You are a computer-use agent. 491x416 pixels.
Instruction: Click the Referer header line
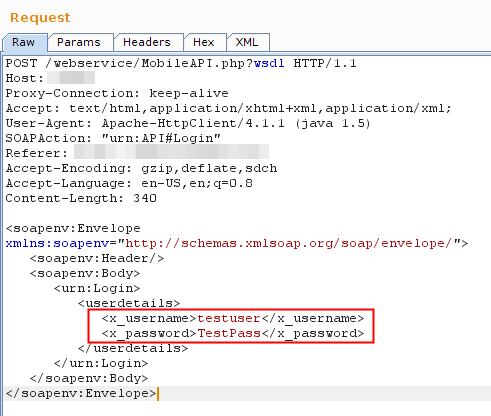pyautogui.click(x=137, y=153)
